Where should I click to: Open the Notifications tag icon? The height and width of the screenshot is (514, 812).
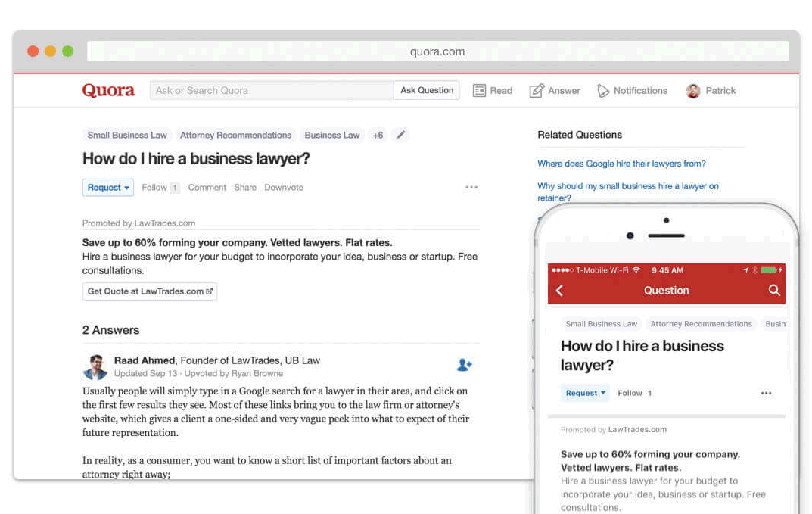603,91
